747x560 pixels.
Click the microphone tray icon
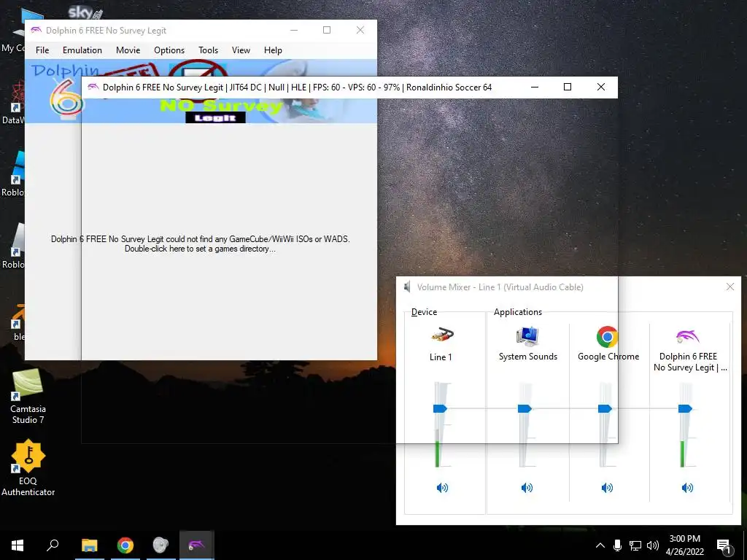(617, 545)
